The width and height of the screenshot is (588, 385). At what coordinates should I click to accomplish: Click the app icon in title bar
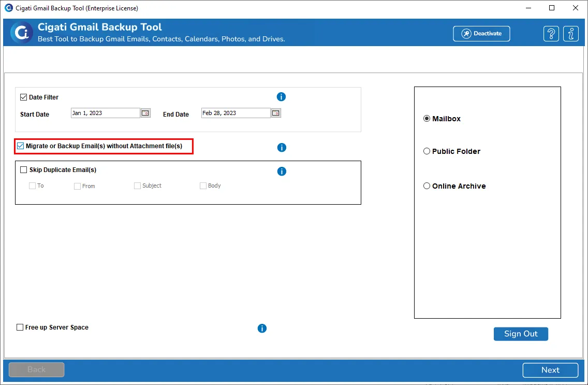click(8, 8)
